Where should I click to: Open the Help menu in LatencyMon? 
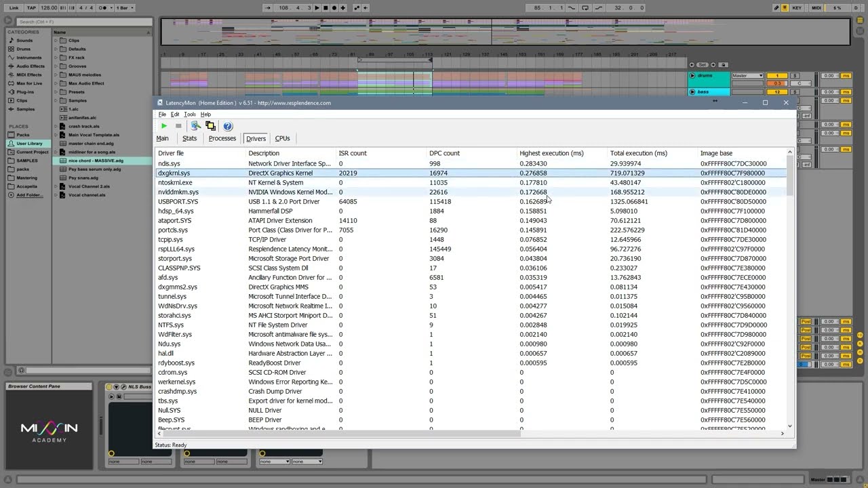point(205,115)
